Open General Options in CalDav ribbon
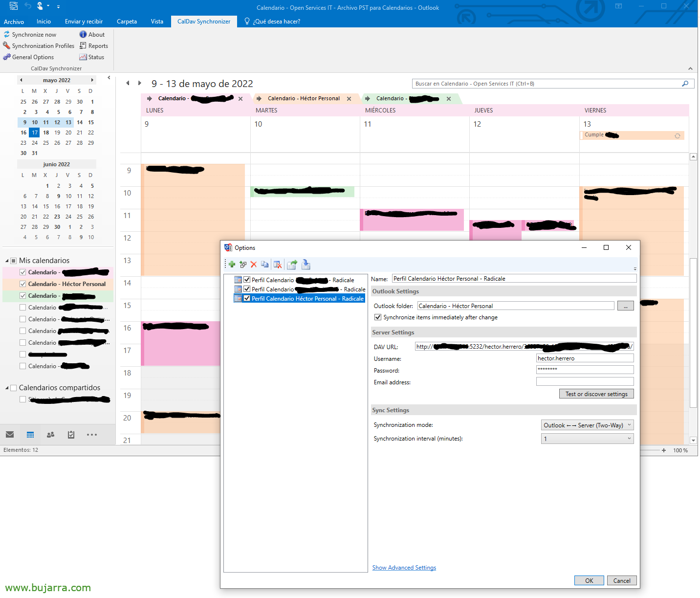This screenshot has width=700, height=598. coord(28,57)
